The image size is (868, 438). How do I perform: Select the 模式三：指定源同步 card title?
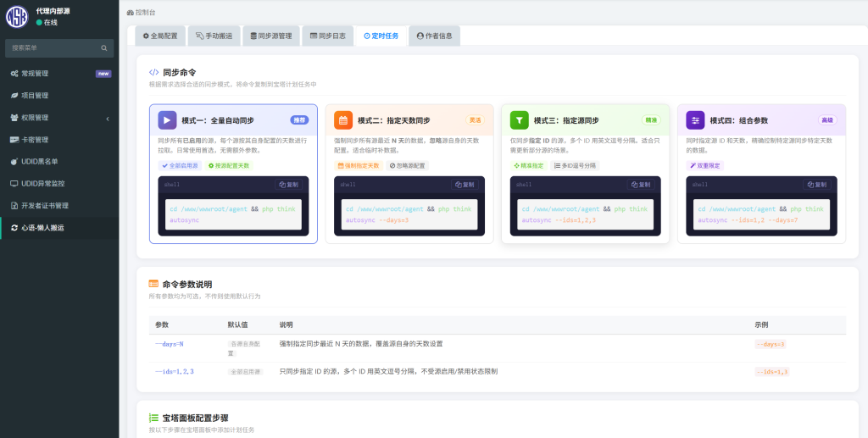pyautogui.click(x=566, y=120)
